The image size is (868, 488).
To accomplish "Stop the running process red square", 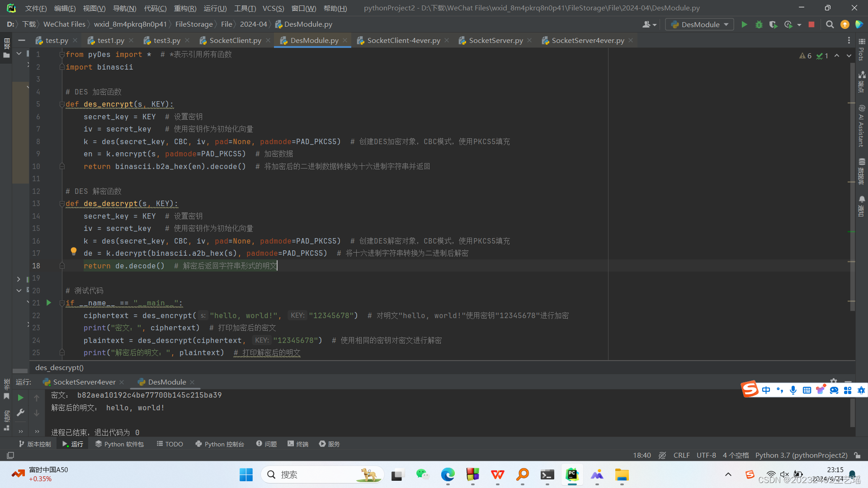I will [x=811, y=24].
